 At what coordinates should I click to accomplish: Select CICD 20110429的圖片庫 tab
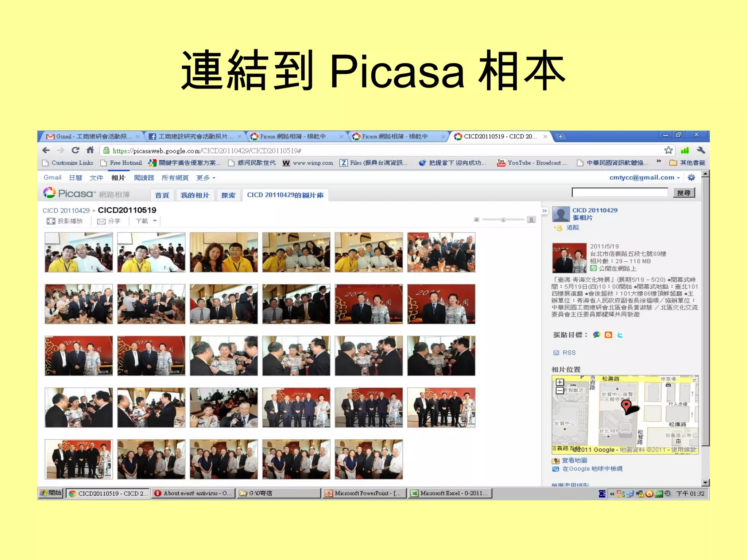[285, 195]
